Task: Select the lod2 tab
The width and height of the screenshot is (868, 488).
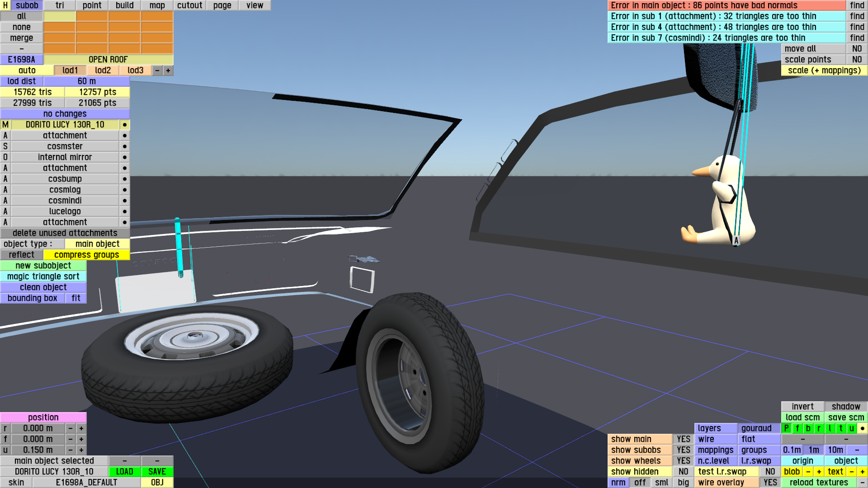Action: click(103, 70)
